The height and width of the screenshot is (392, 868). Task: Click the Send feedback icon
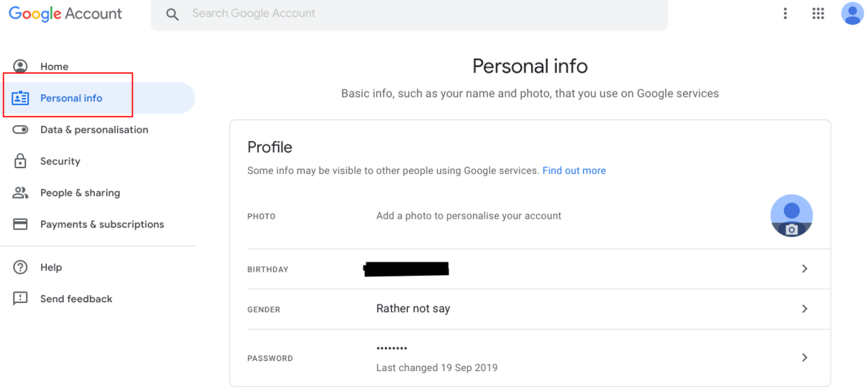pyautogui.click(x=21, y=298)
